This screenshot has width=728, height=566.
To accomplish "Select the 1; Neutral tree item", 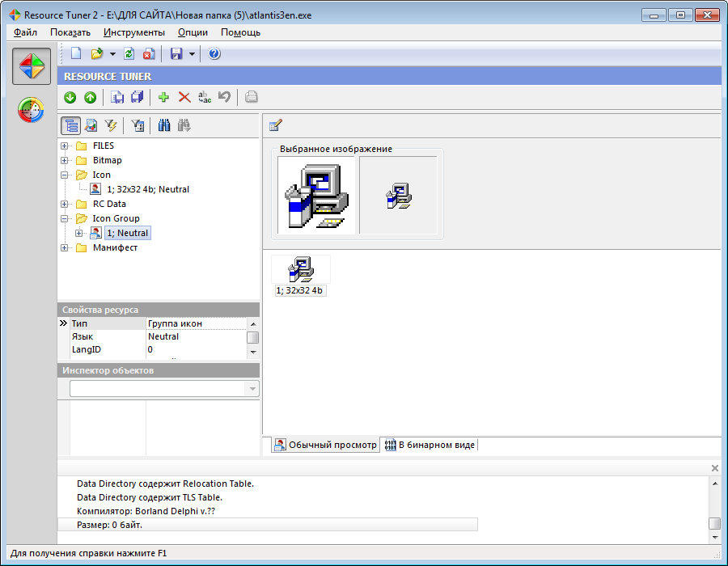I will coord(128,233).
